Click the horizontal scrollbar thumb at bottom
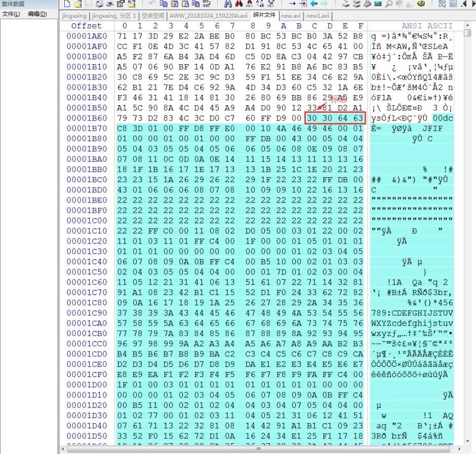 tap(259, 449)
